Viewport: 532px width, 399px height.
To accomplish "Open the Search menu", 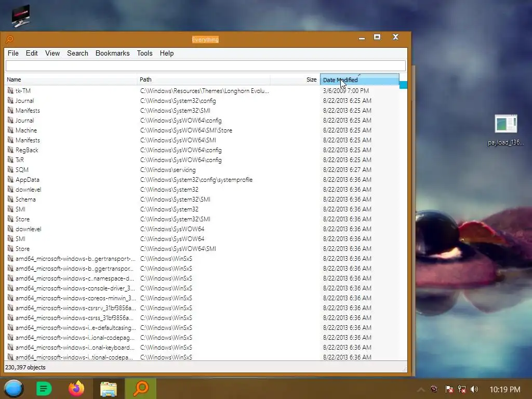I will tap(77, 54).
